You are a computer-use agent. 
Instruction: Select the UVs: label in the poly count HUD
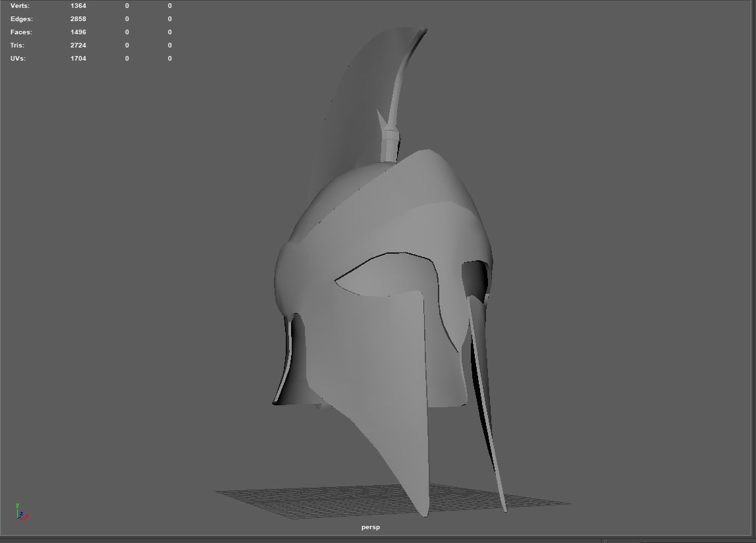click(18, 59)
